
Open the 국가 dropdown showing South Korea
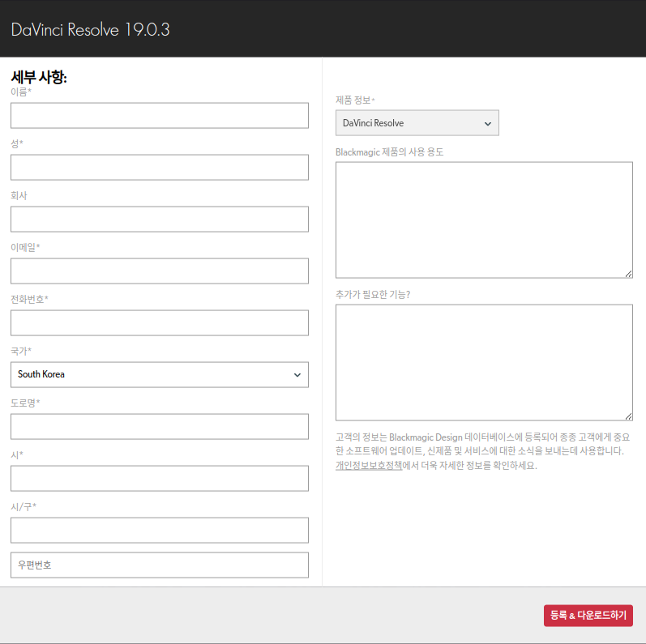click(160, 375)
